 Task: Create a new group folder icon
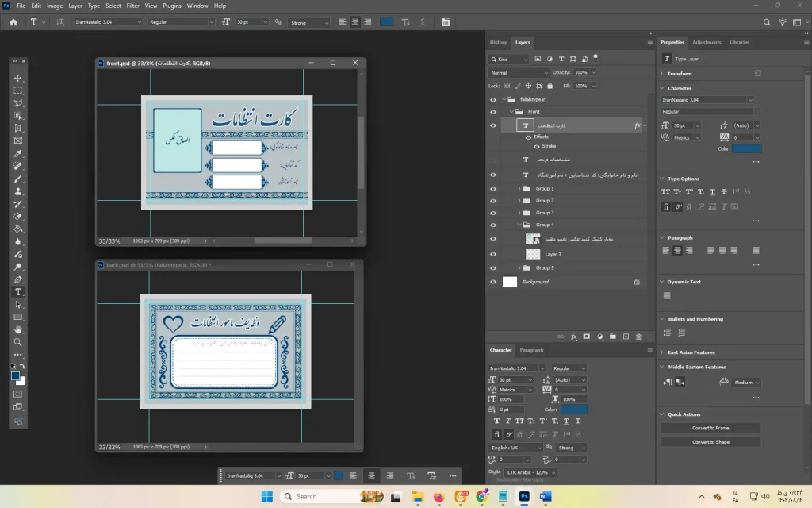click(x=613, y=337)
